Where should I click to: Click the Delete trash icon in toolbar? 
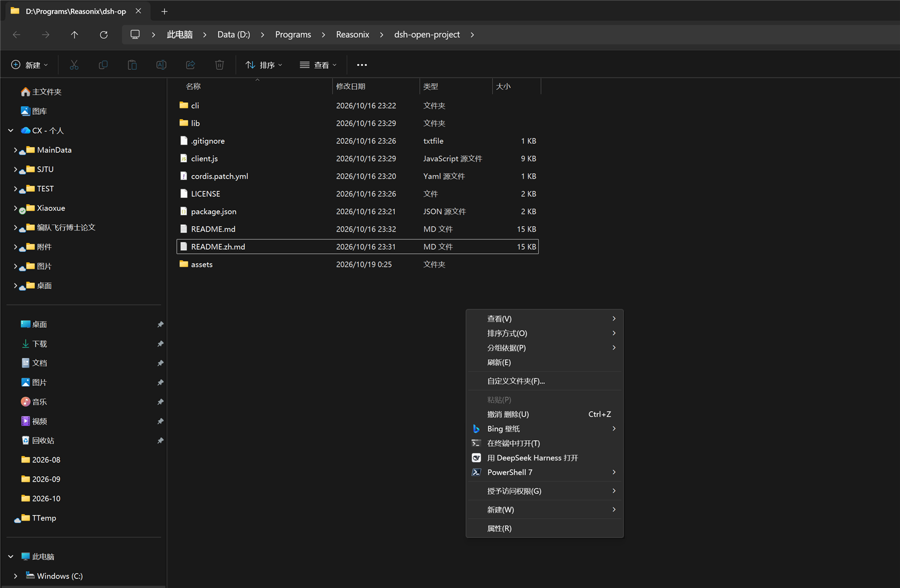pyautogui.click(x=219, y=65)
